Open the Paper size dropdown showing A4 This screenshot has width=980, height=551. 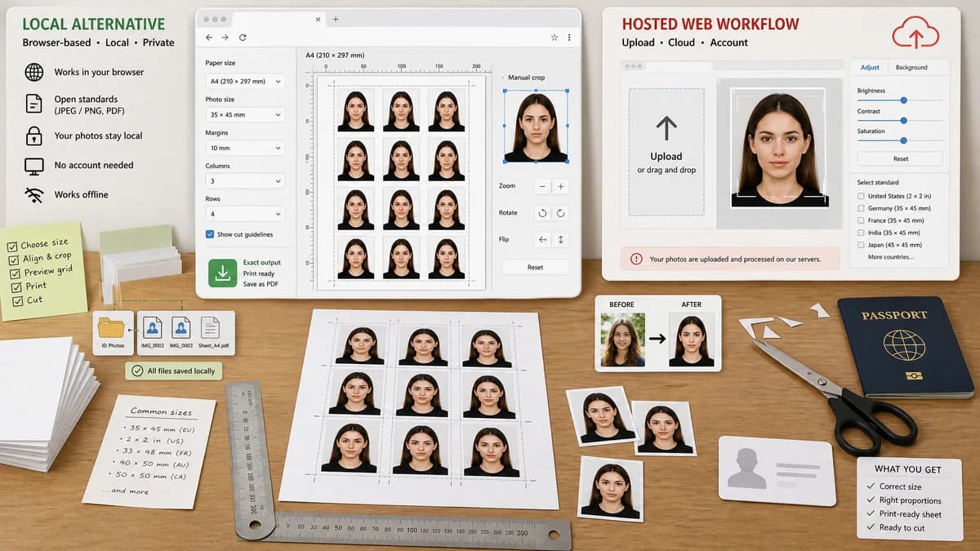(x=245, y=81)
